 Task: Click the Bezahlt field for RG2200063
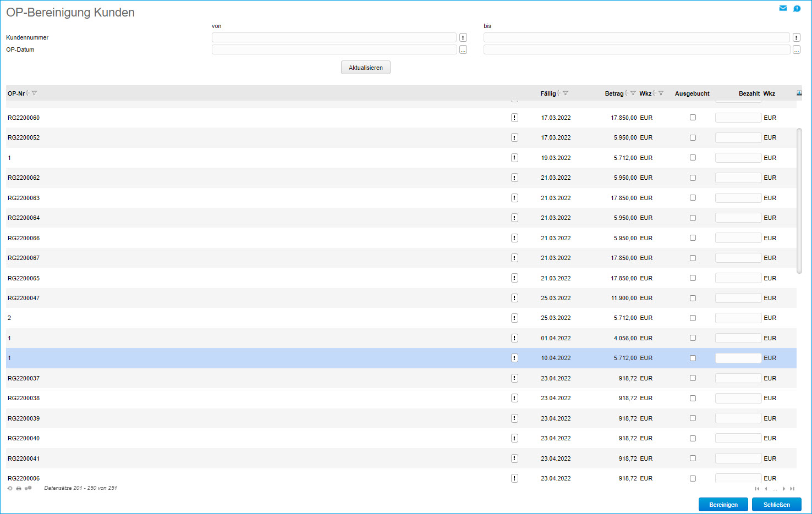tap(738, 198)
